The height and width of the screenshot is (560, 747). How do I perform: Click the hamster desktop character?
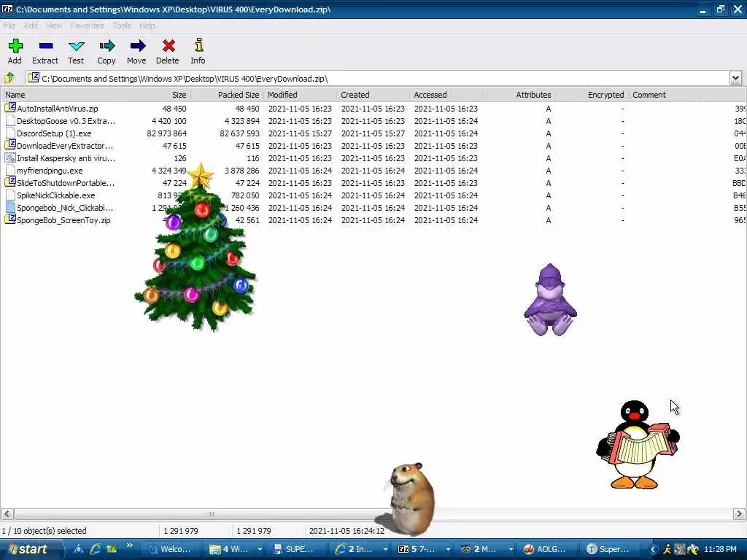[x=409, y=499]
